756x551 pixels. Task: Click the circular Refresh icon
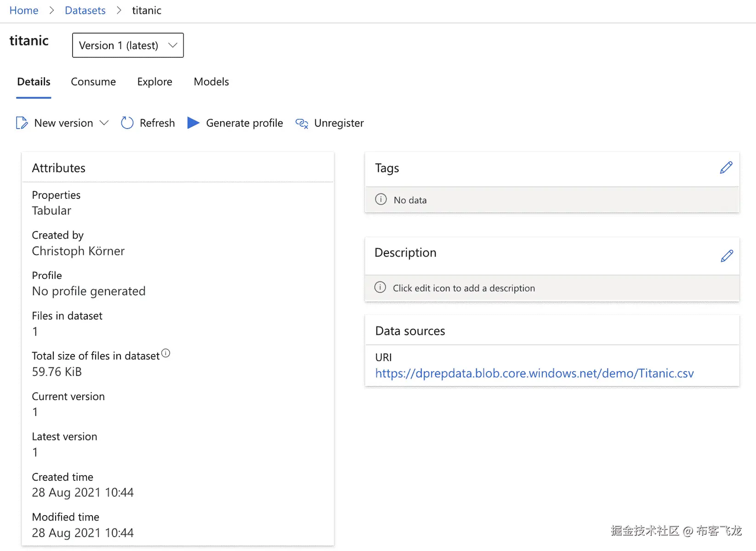click(127, 123)
